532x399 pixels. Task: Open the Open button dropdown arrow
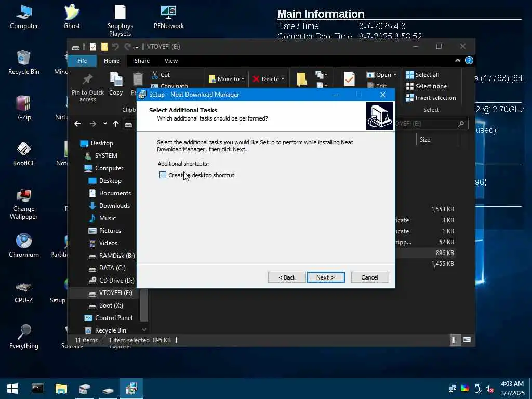point(395,75)
